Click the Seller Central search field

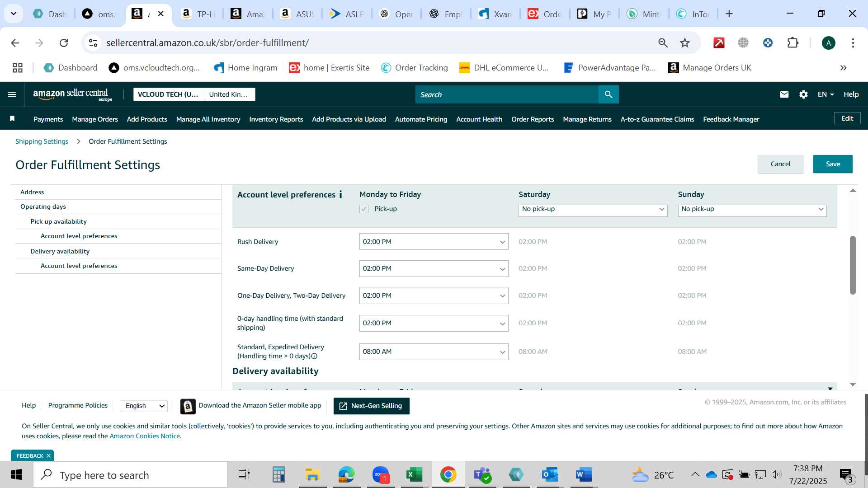click(507, 94)
